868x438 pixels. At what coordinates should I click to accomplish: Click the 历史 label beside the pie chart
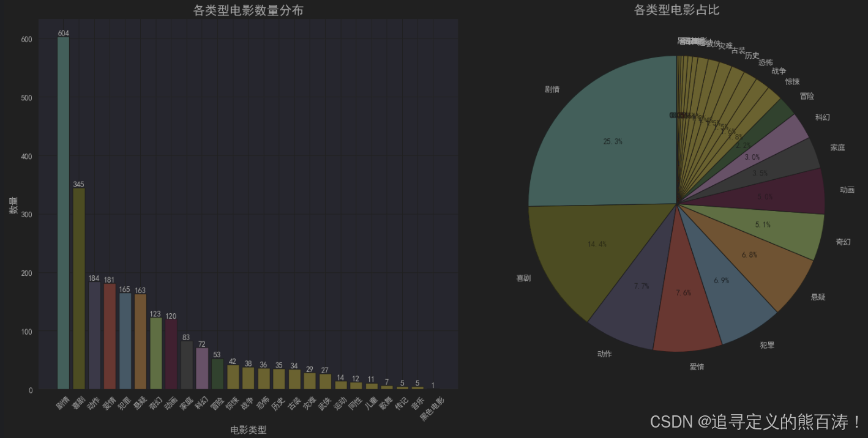(752, 56)
